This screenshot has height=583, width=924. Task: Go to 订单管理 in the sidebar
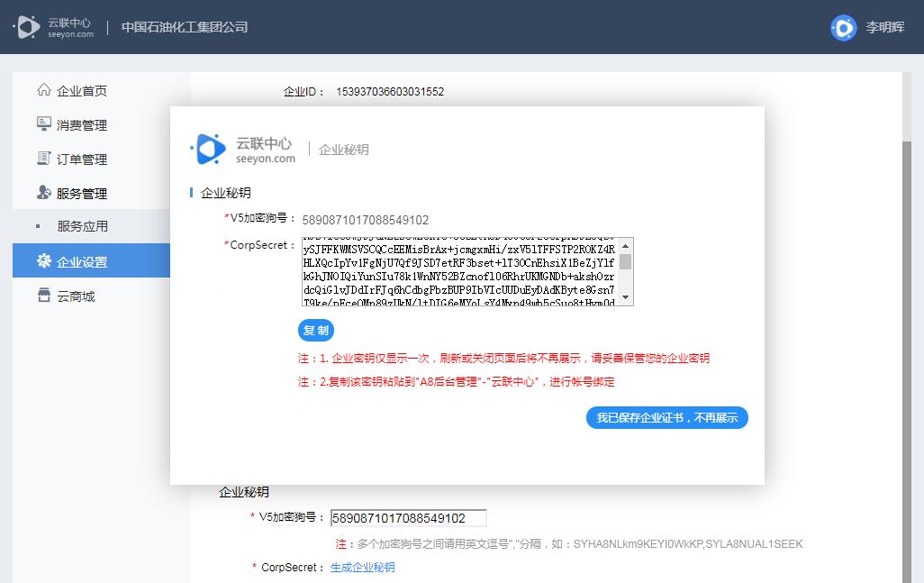point(82,159)
